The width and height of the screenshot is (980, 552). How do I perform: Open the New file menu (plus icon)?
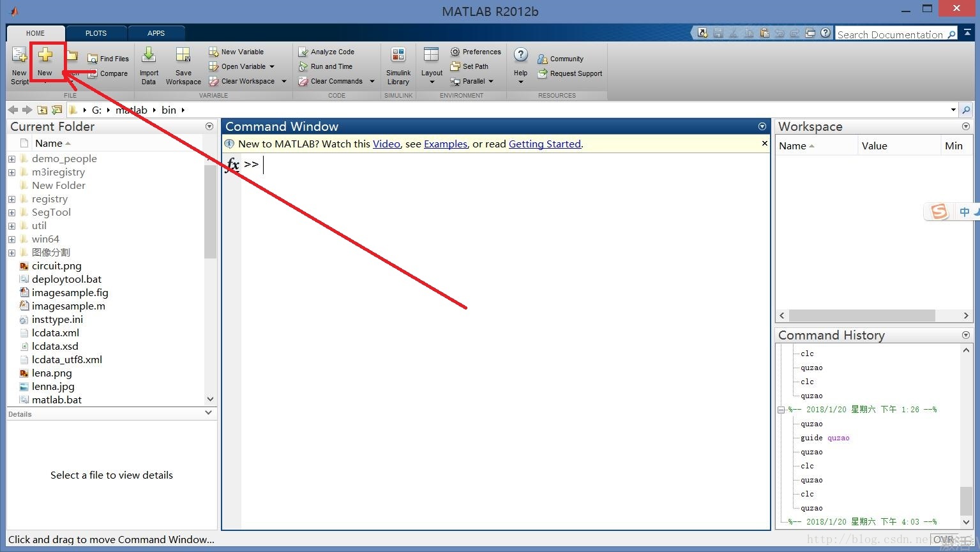click(x=45, y=62)
